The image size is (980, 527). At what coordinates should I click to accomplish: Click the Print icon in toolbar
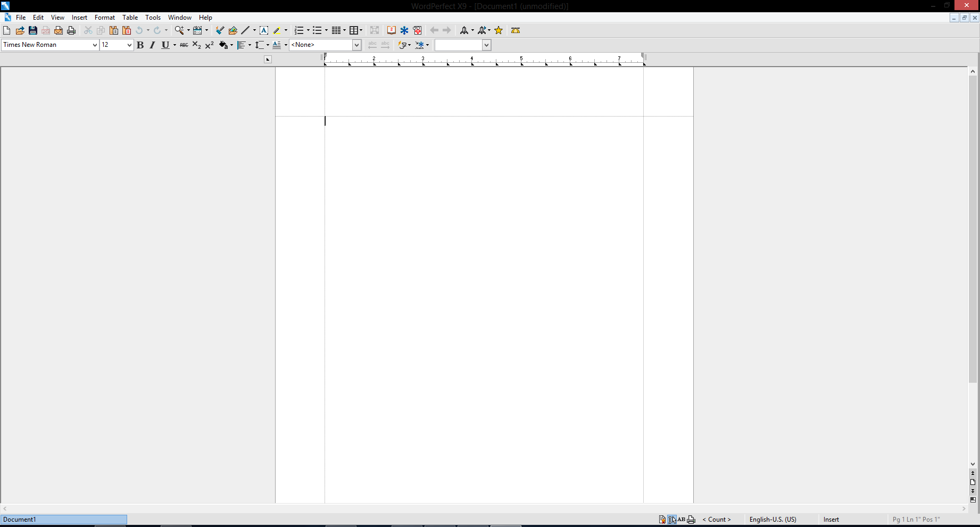tap(71, 30)
